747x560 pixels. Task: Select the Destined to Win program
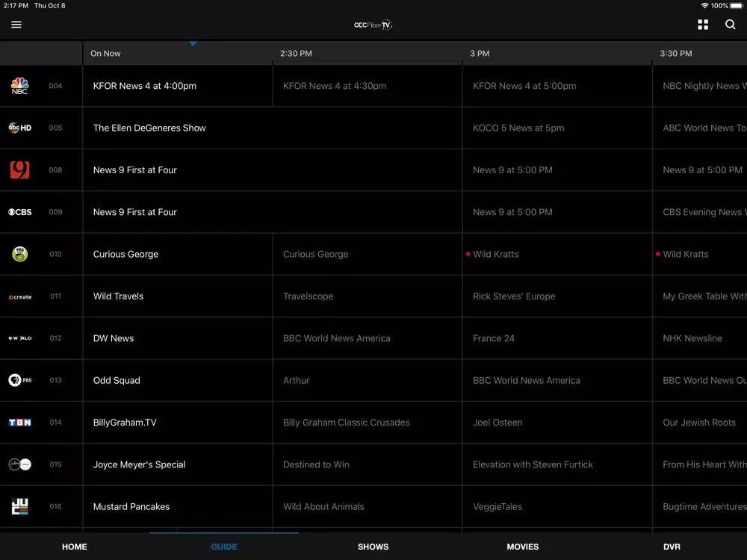[368, 464]
